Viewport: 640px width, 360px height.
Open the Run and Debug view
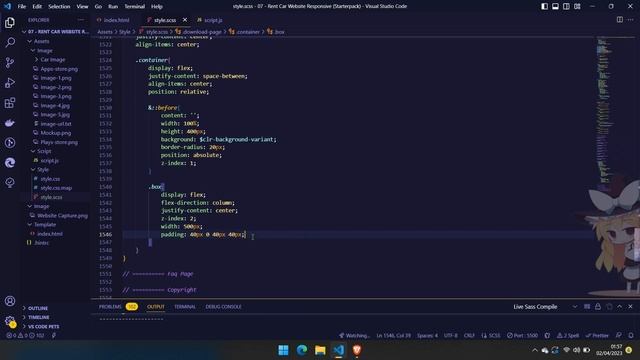coord(10,82)
